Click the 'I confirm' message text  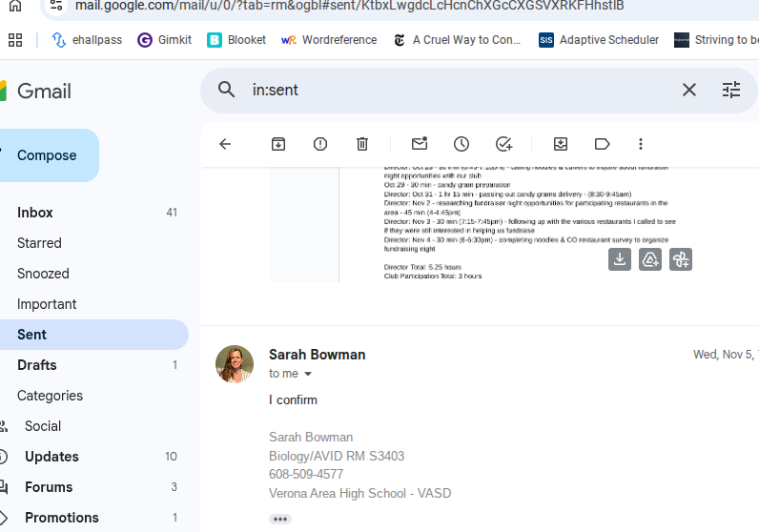[x=293, y=399]
